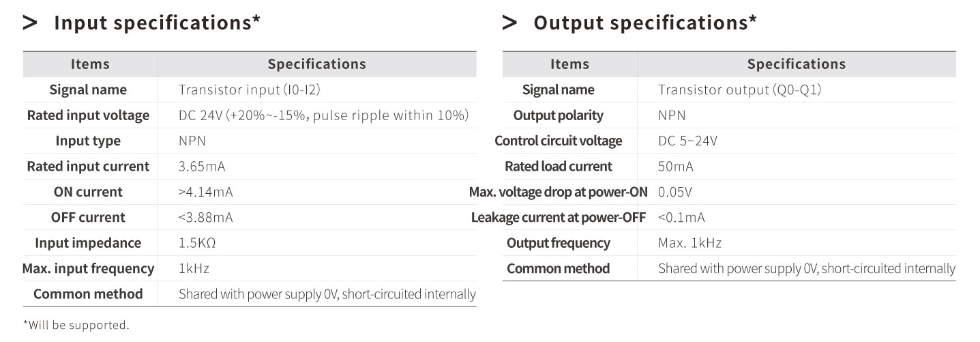Click the Will be supported footnote
This screenshot has width=980, height=342.
pyautogui.click(x=76, y=326)
